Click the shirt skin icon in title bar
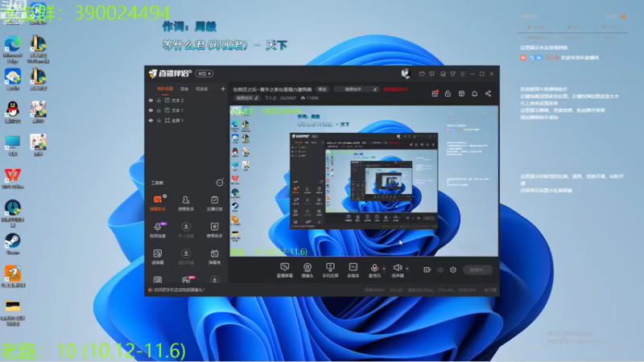The width and height of the screenshot is (644, 362). [452, 74]
